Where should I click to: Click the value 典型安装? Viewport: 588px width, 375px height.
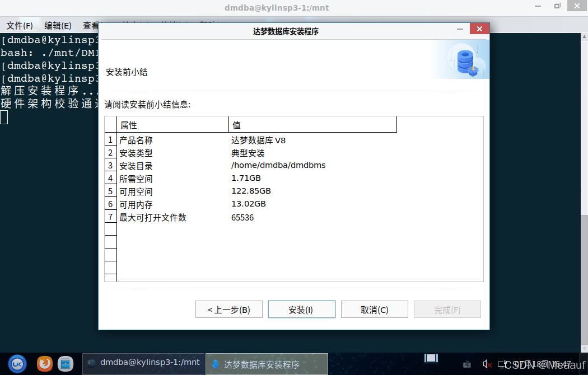[248, 153]
